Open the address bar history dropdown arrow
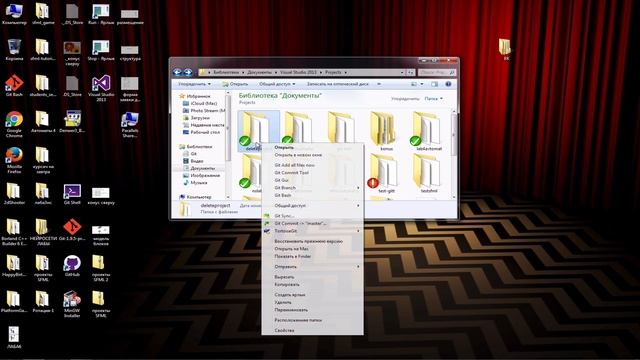 tap(402, 72)
